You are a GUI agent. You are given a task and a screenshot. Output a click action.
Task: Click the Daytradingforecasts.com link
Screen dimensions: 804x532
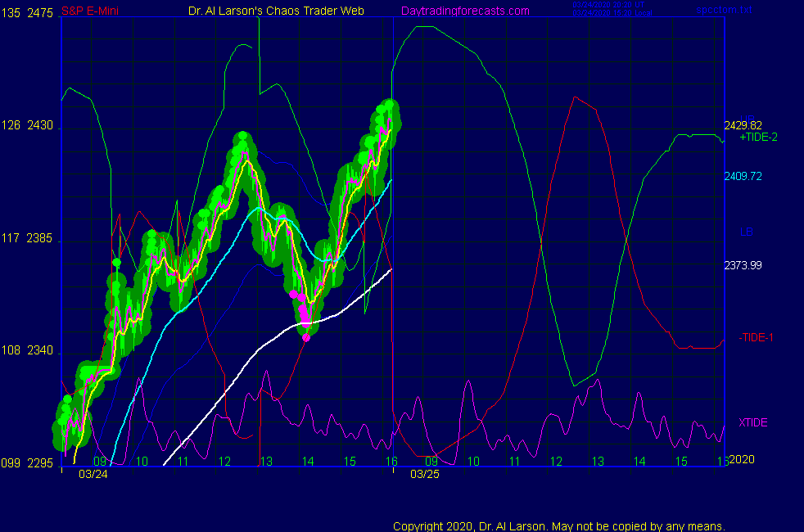pyautogui.click(x=465, y=11)
